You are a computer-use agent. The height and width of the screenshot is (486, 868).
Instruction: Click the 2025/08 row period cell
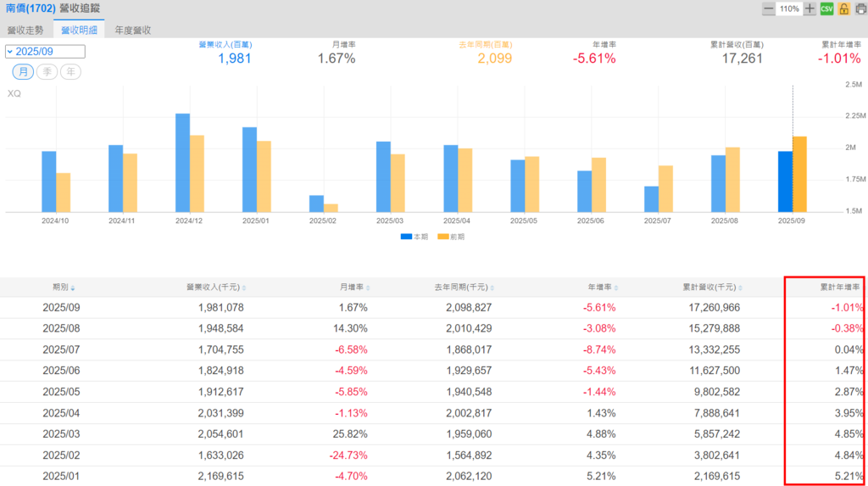tap(61, 328)
